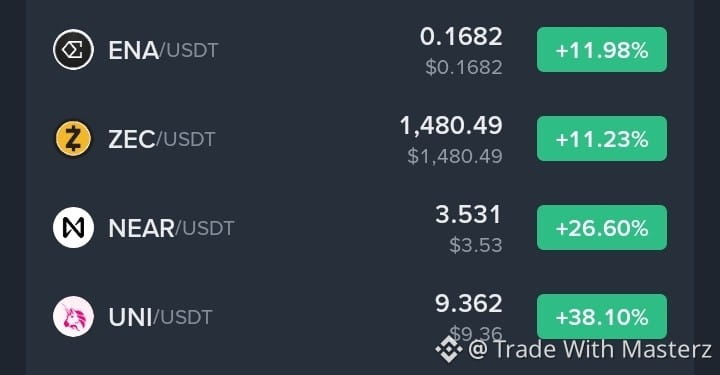
Task: Click the +26.60% change badge
Action: coord(602,228)
